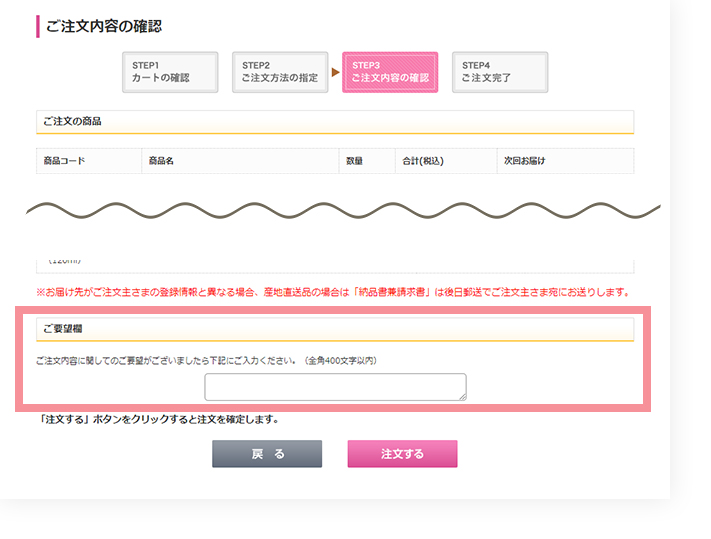Viewport: 711px width, 539px height.
Task: Click the order confirmation note above the buttons
Action: [158, 419]
